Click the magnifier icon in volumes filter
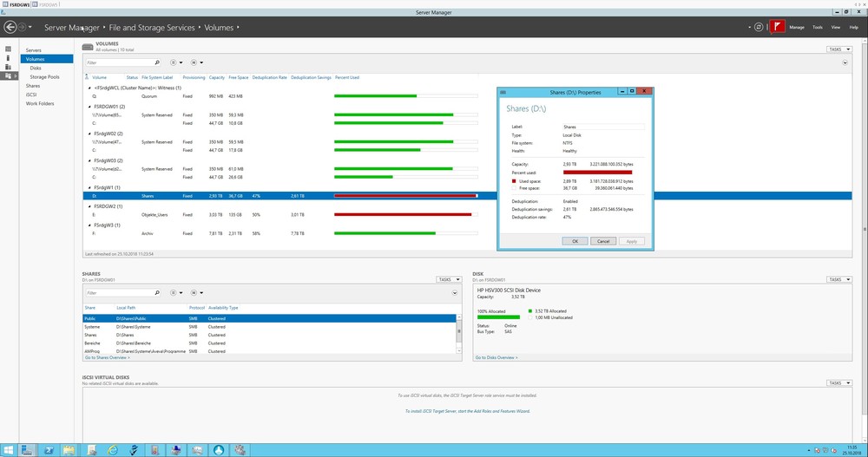This screenshot has height=457, width=868. point(156,62)
